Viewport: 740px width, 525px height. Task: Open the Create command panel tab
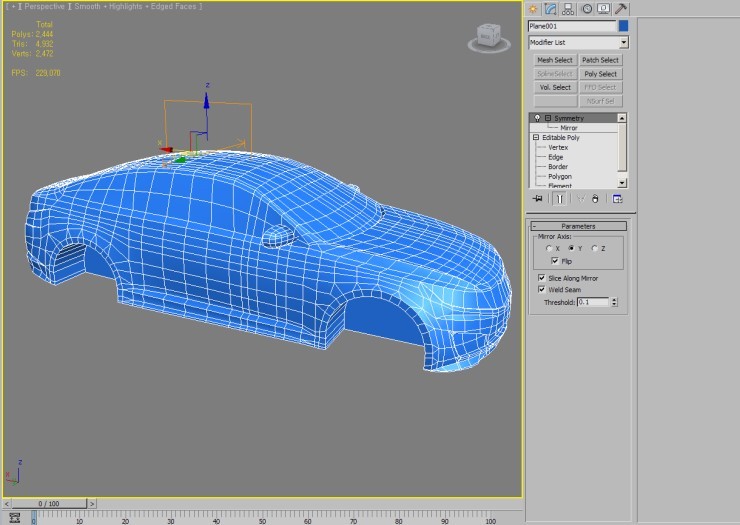[x=533, y=9]
